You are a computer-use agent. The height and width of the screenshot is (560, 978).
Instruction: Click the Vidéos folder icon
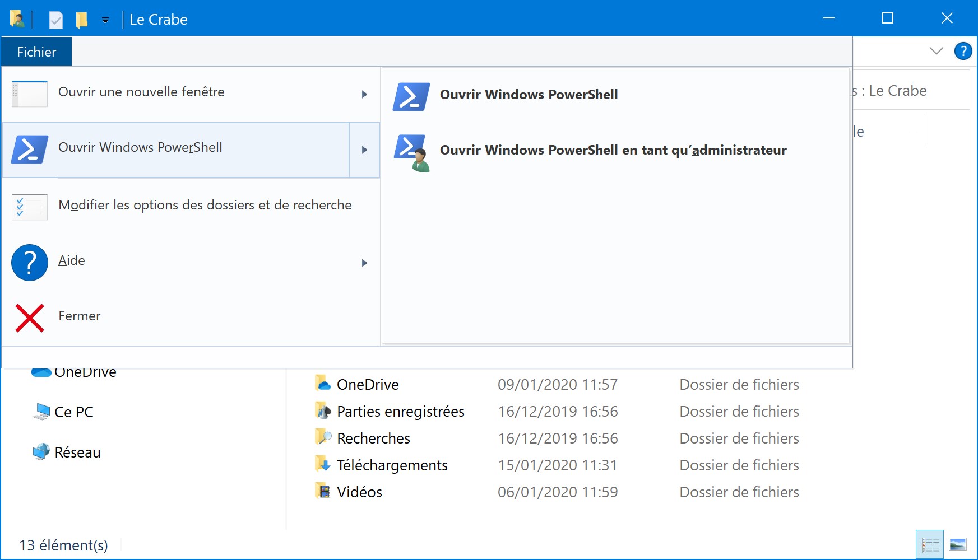click(323, 491)
